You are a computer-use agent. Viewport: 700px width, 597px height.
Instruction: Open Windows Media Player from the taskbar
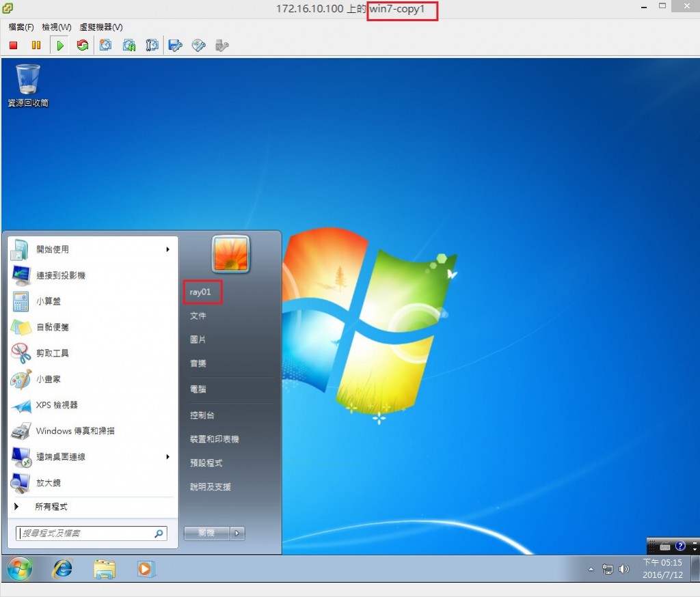coord(146,569)
